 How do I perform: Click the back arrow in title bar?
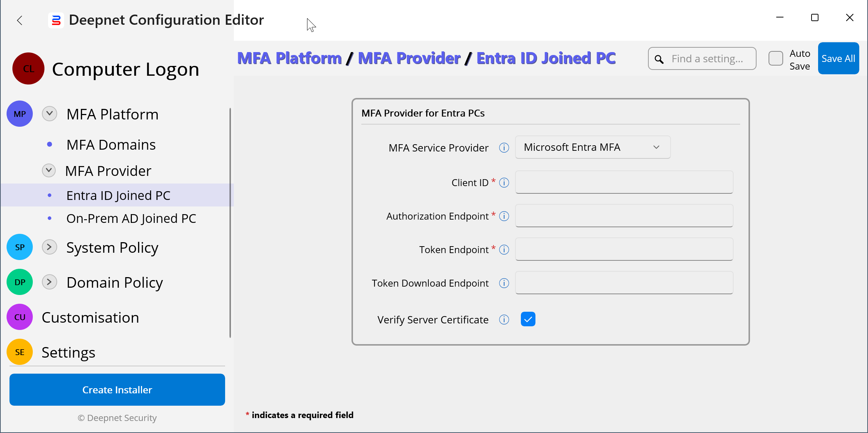tap(20, 20)
